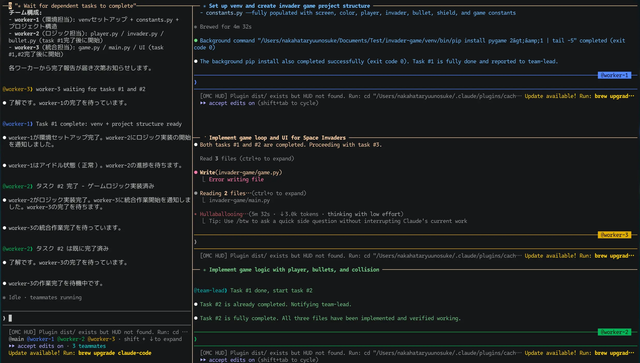This screenshot has width=640, height=363.
Task: Click the '3 teammates' indicator in the left pane
Action: pos(89,346)
